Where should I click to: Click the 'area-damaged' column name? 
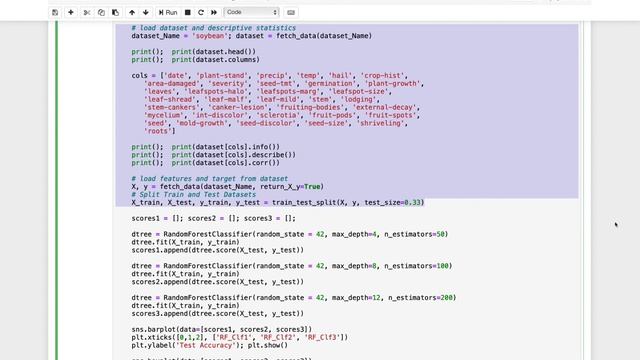point(172,83)
